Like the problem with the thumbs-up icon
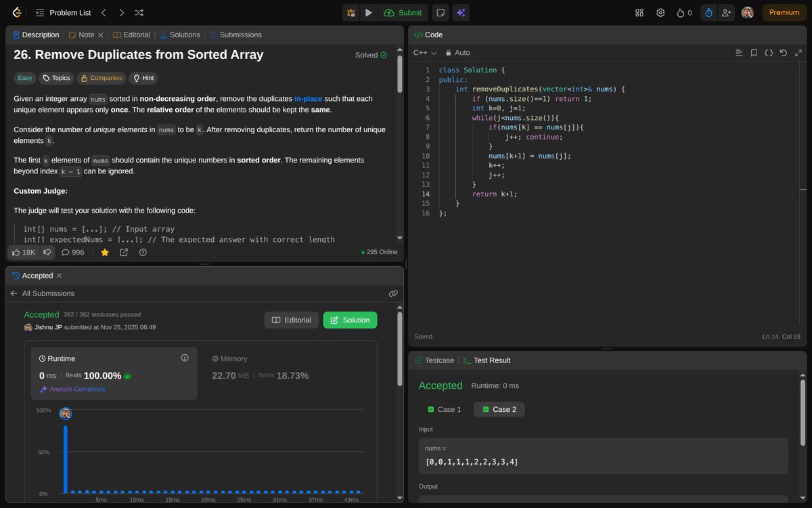The image size is (812, 508). coord(24,252)
